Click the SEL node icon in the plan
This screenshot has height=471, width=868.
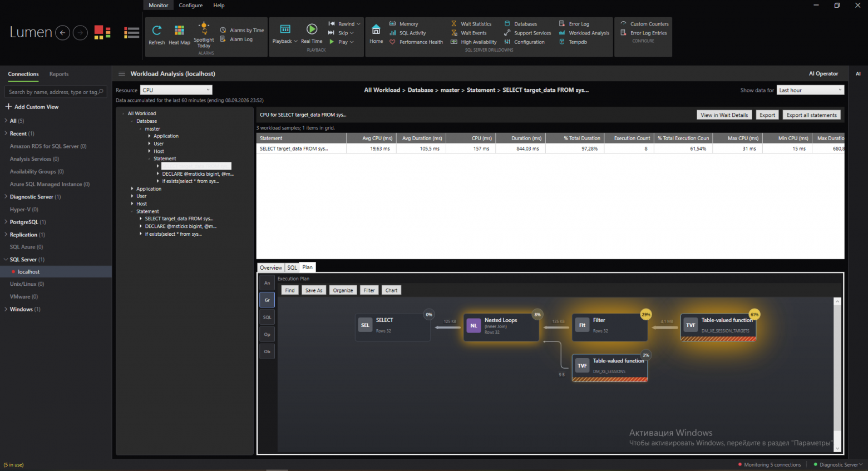pos(365,325)
